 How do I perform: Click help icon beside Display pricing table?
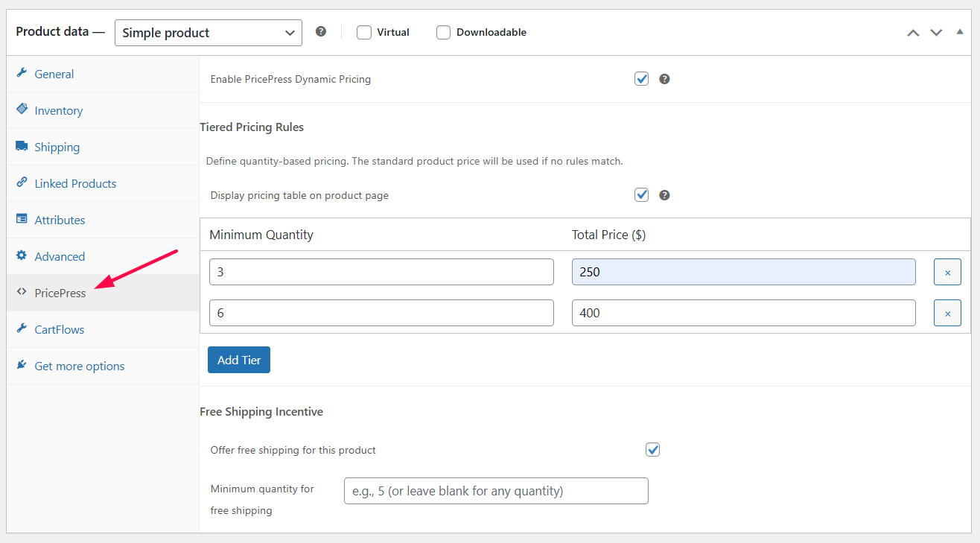[664, 195]
